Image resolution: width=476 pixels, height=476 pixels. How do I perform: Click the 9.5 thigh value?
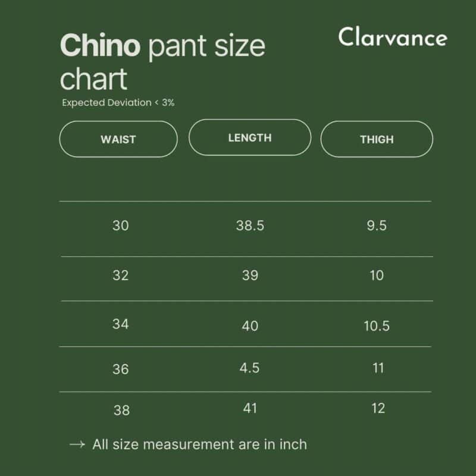(377, 226)
